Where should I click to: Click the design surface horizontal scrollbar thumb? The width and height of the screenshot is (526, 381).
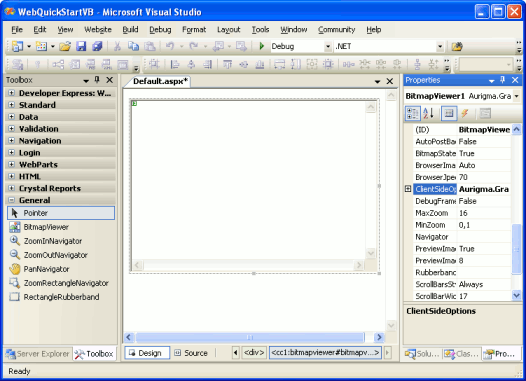click(x=250, y=337)
